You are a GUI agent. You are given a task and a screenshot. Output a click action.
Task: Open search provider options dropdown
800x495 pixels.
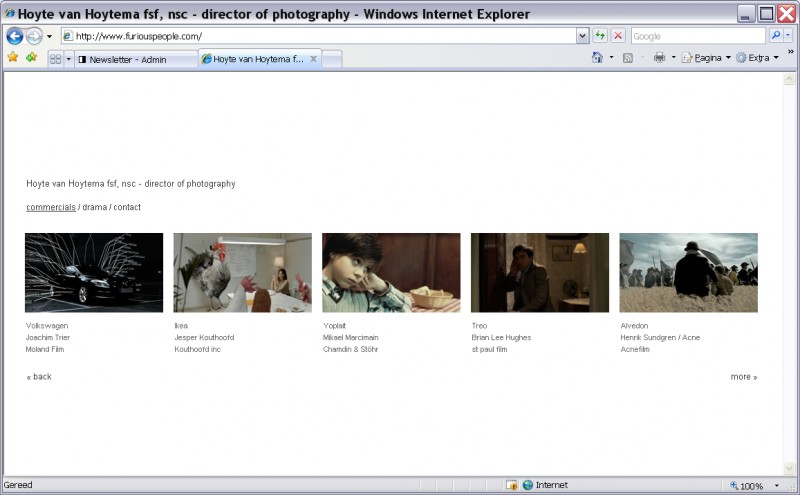pyautogui.click(x=788, y=35)
